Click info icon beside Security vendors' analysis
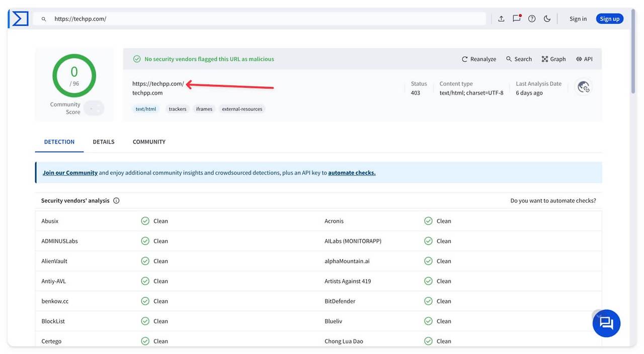The height and width of the screenshot is (354, 644). (x=116, y=201)
